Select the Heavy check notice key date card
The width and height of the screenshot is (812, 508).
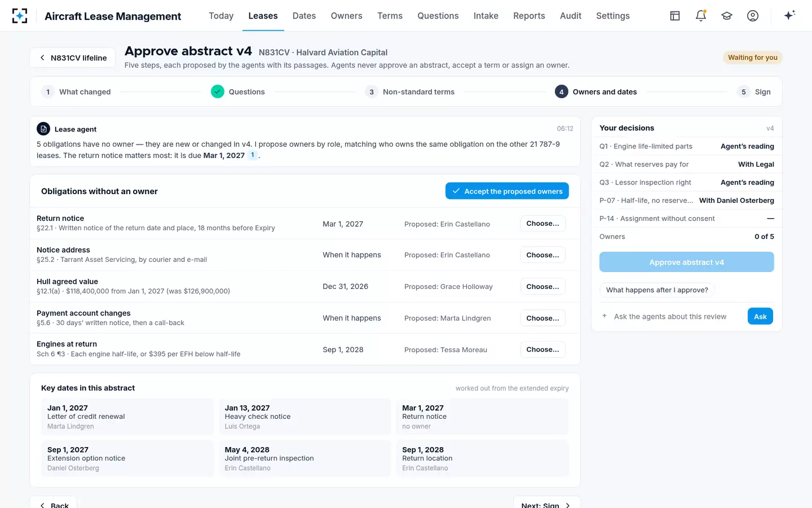(304, 417)
